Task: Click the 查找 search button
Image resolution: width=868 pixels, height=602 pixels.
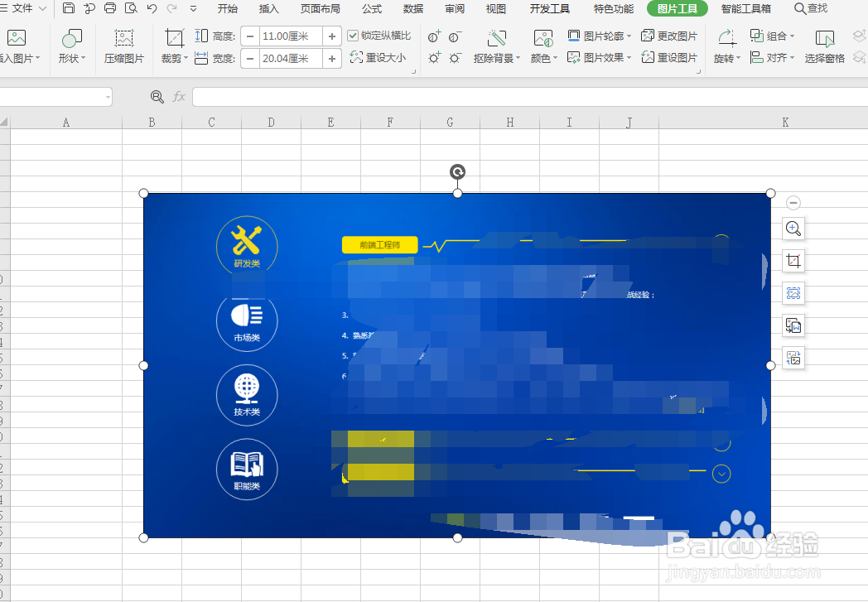Action: click(x=811, y=8)
